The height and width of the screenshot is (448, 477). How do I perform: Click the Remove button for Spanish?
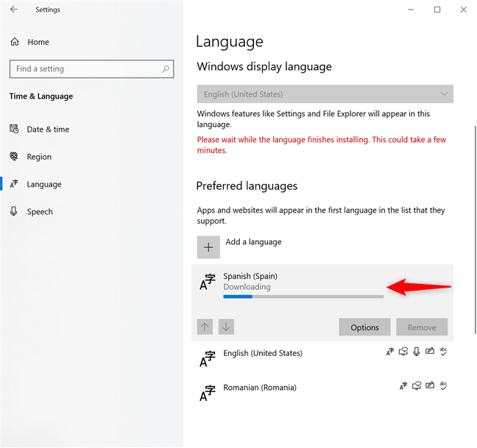click(422, 327)
